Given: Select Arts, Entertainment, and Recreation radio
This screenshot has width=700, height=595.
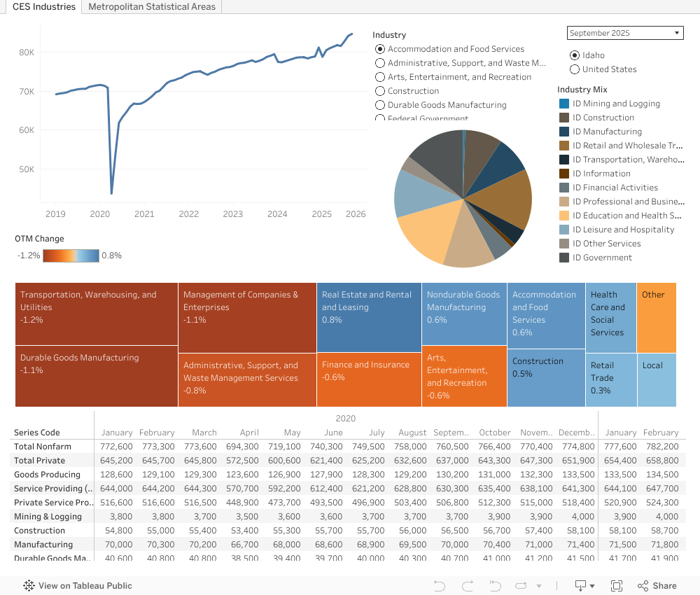Looking at the screenshot, I should (380, 77).
